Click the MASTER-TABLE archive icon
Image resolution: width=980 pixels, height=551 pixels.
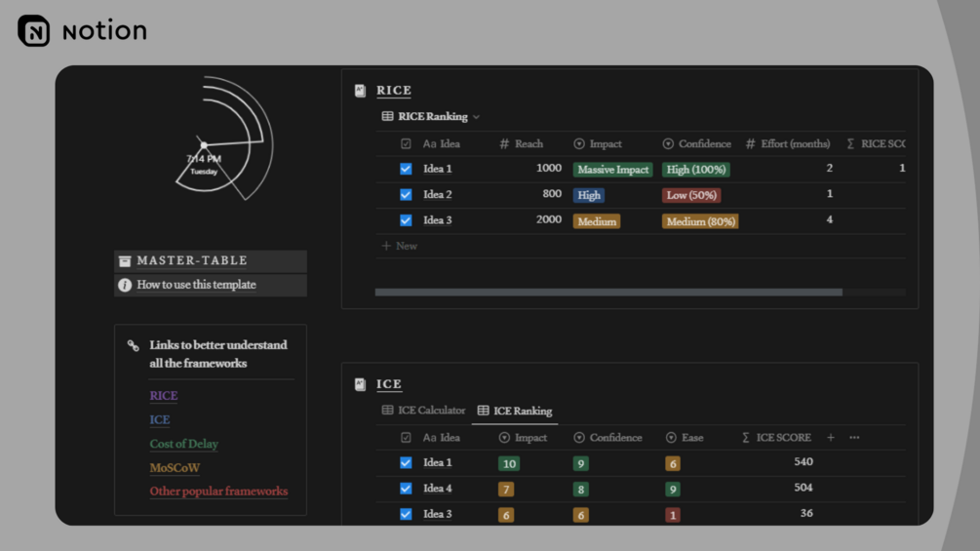(125, 261)
